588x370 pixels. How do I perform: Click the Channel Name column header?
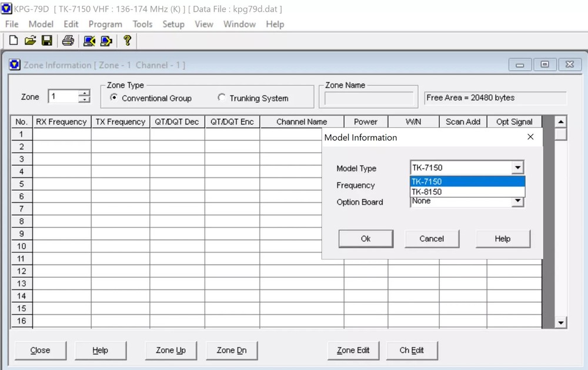(x=302, y=122)
